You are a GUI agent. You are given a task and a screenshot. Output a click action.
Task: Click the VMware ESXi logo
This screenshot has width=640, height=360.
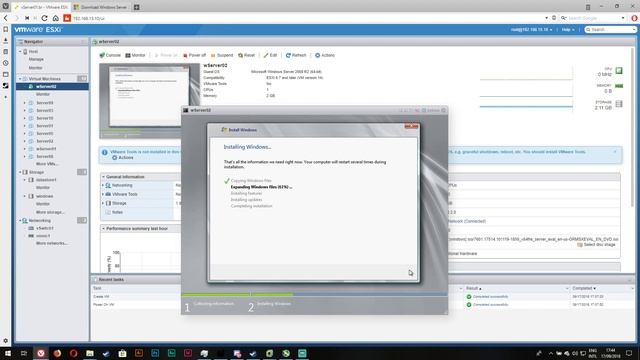point(38,29)
